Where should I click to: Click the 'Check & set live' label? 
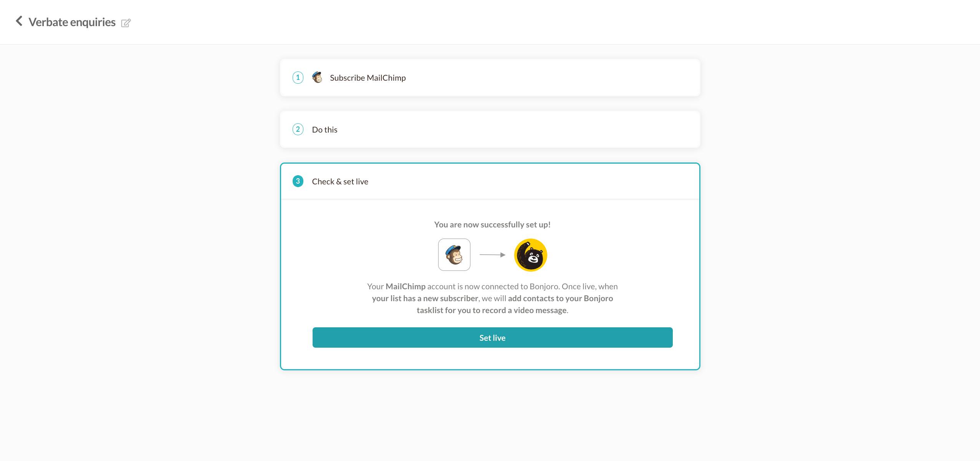(340, 182)
